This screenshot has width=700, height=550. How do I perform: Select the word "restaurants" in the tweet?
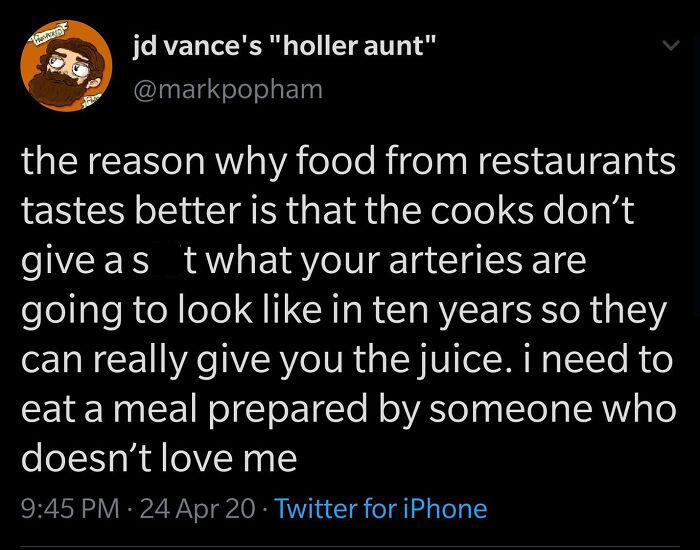(x=577, y=162)
